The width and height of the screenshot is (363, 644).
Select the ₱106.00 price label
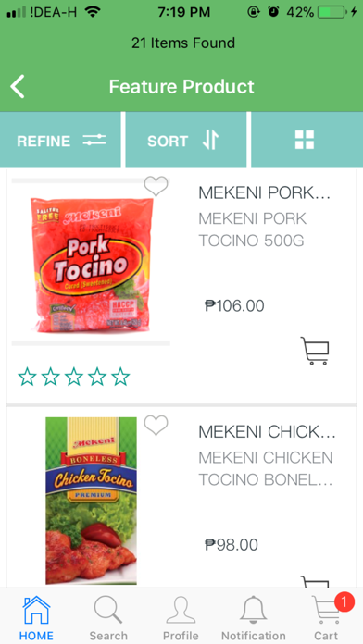234,306
